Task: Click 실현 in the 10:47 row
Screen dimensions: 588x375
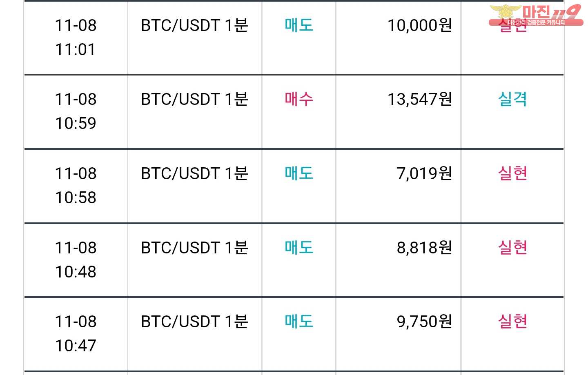Action: coord(512,322)
